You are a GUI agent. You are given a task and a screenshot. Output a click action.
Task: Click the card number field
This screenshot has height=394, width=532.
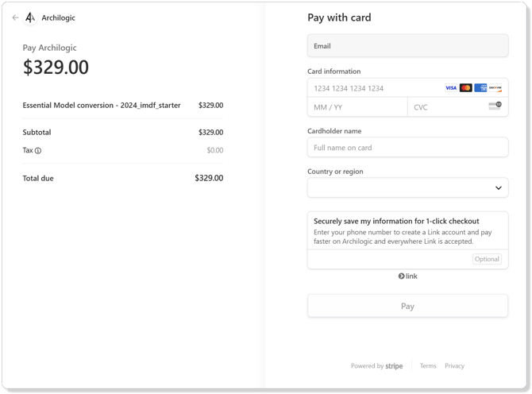373,88
